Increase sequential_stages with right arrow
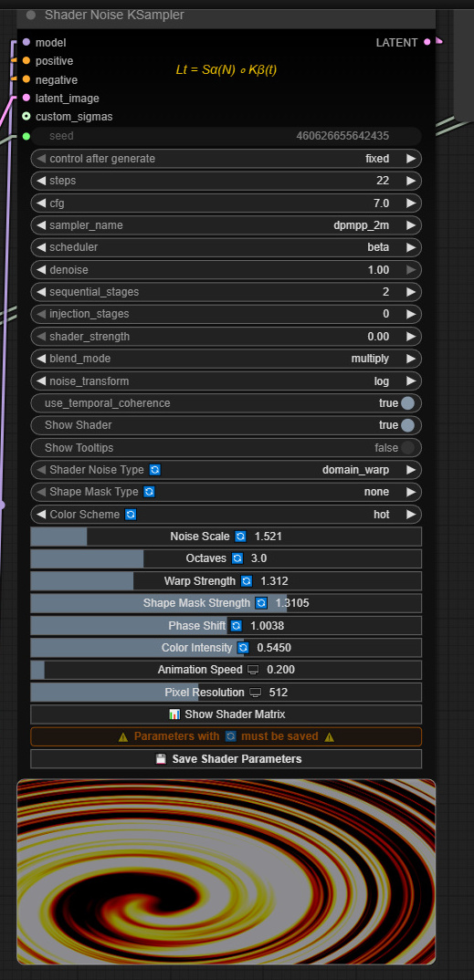This screenshot has height=980, width=474. point(411,292)
